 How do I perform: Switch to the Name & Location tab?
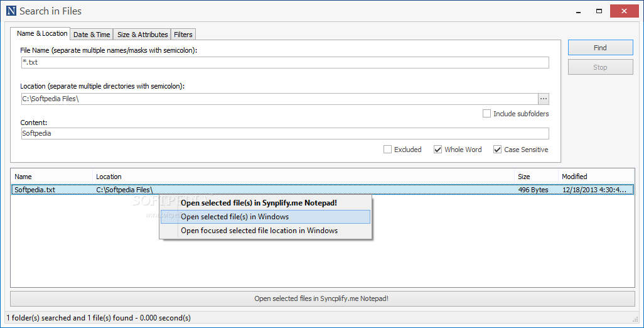click(40, 34)
